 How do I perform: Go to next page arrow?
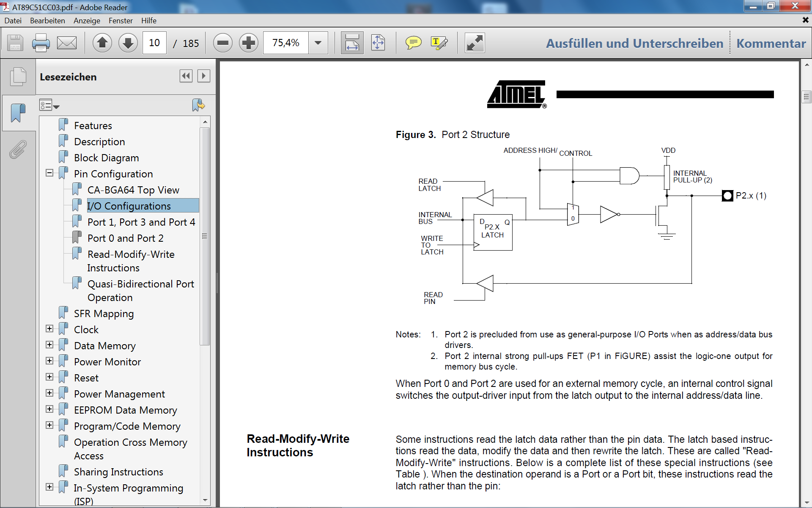[x=128, y=43]
